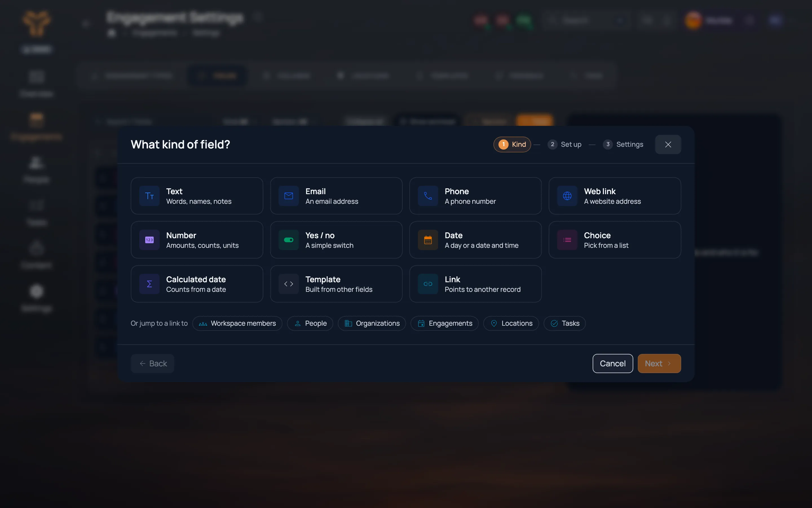
Task: Go to step 3 Settings
Action: 623,144
